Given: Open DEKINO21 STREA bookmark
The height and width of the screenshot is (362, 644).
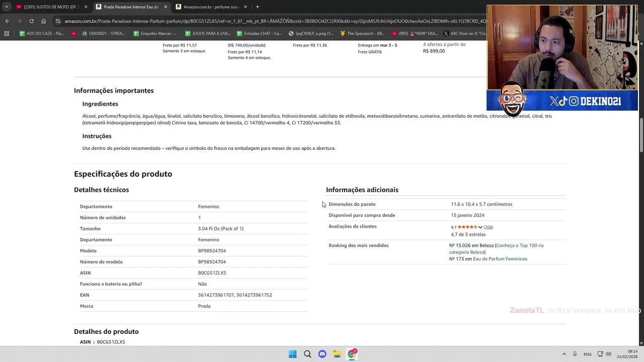Looking at the screenshot, I should [x=103, y=33].
